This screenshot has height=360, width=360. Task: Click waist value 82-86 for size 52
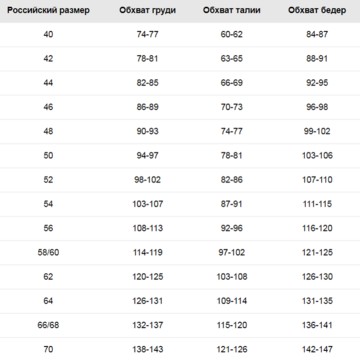click(232, 180)
